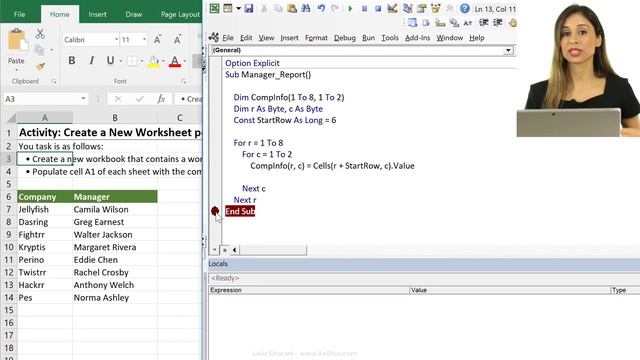Screen dimensions: 640x360
Task: Open the Tools menu in VBA editor
Action: 390,38
